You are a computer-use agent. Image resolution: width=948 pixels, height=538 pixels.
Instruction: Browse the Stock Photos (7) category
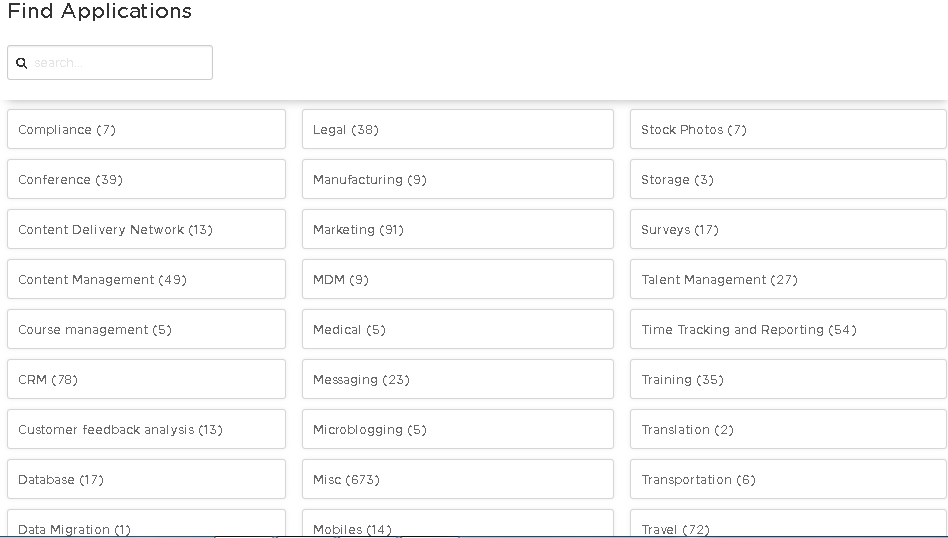pyautogui.click(x=787, y=130)
